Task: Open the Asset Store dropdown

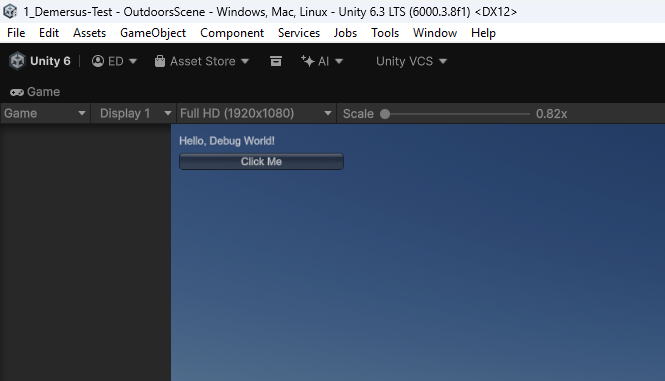Action: tap(202, 61)
